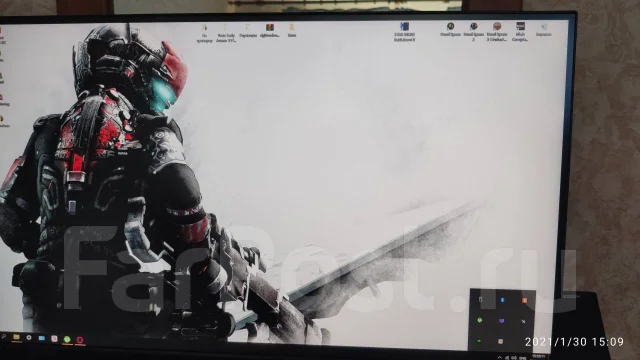The image size is (640, 360).
Task: Open the taskbar search magnifier
Action: [x=3, y=337]
